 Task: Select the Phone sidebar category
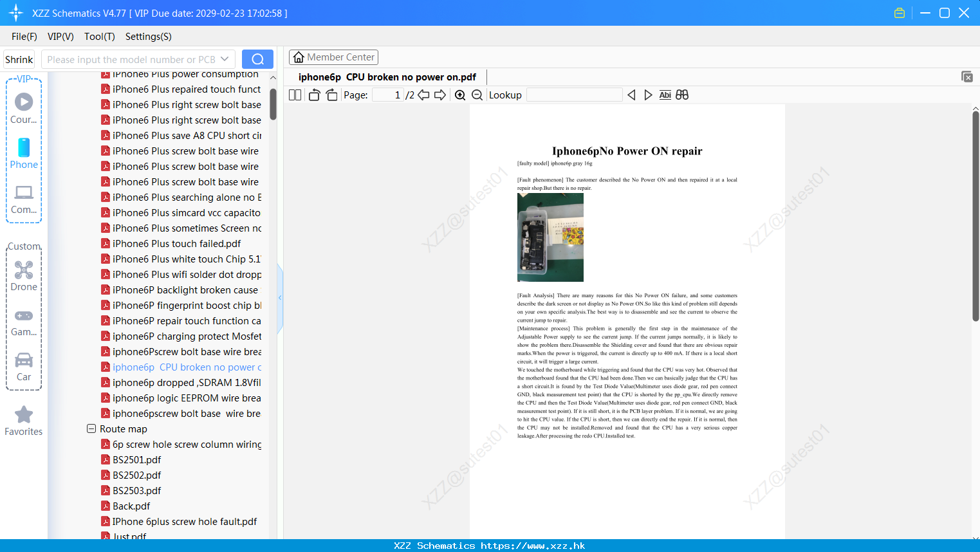pyautogui.click(x=24, y=154)
